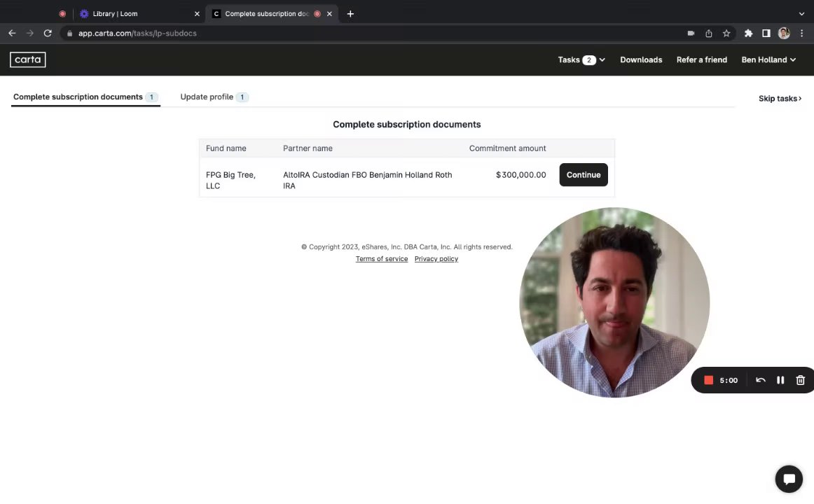This screenshot has width=814, height=504.
Task: Pause the Loom recording
Action: (780, 380)
